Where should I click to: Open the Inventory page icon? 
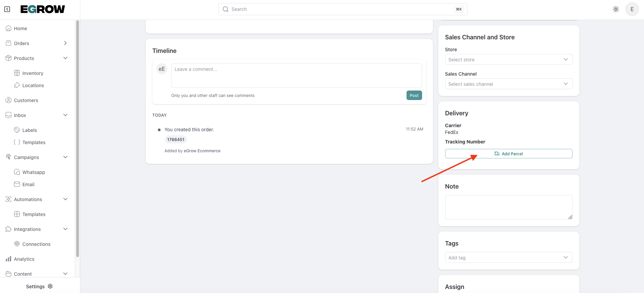pyautogui.click(x=17, y=73)
